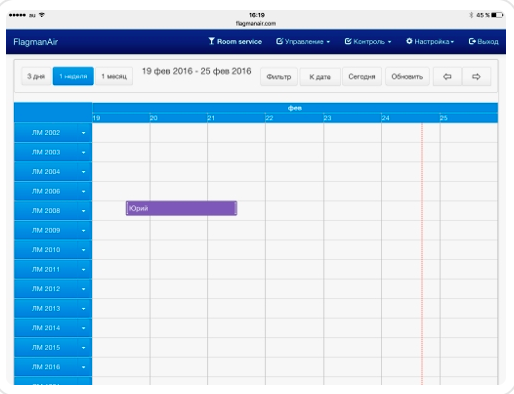Image resolution: width=514 pixels, height=394 pixels.
Task: Click the Обновить button
Action: (x=407, y=77)
